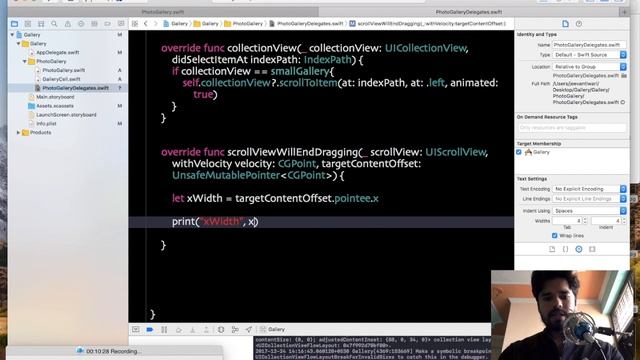The width and height of the screenshot is (640, 360).
Task: Collapse the Gallery project root triangle
Action: point(12,35)
